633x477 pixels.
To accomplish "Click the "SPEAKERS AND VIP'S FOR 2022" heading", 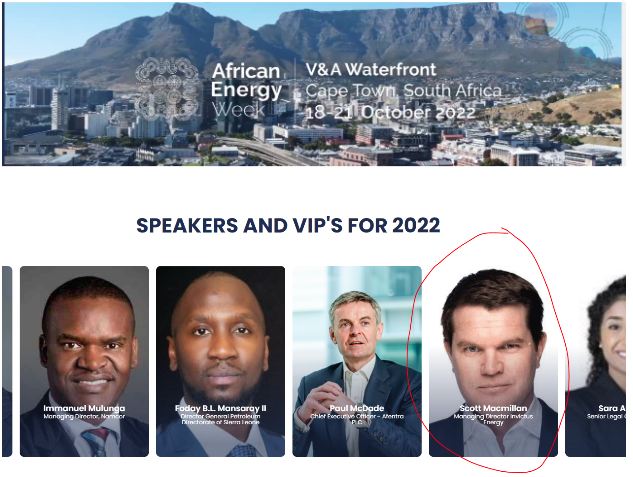I will point(288,225).
